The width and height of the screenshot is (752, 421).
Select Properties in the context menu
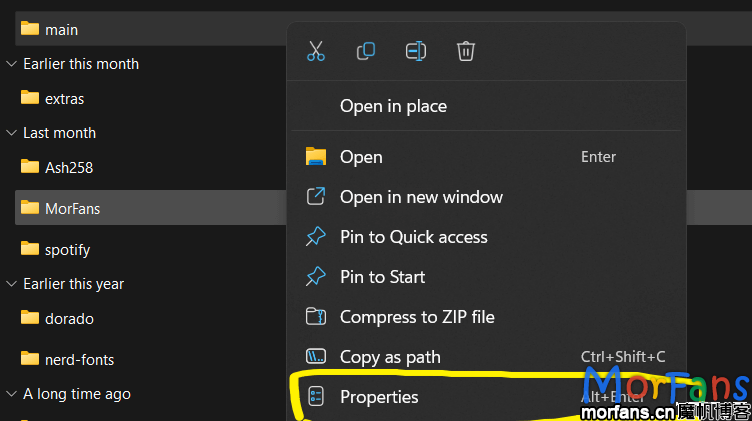pos(379,397)
